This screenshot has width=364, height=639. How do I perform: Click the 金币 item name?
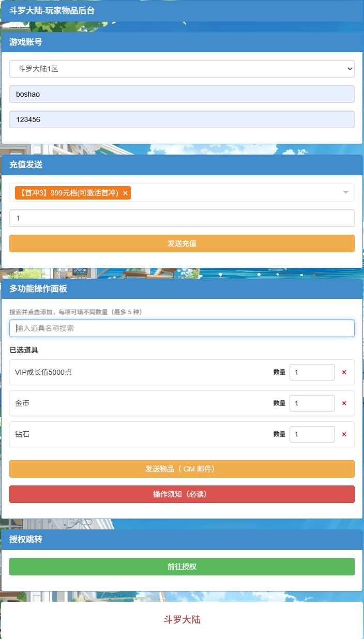click(22, 403)
